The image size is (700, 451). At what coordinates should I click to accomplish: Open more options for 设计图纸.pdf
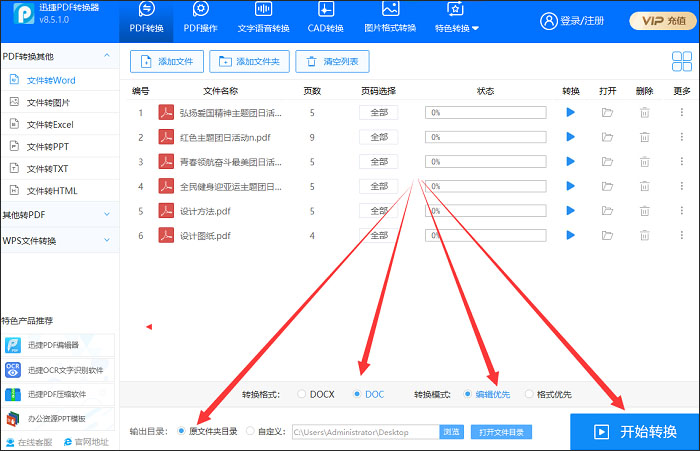(x=682, y=235)
